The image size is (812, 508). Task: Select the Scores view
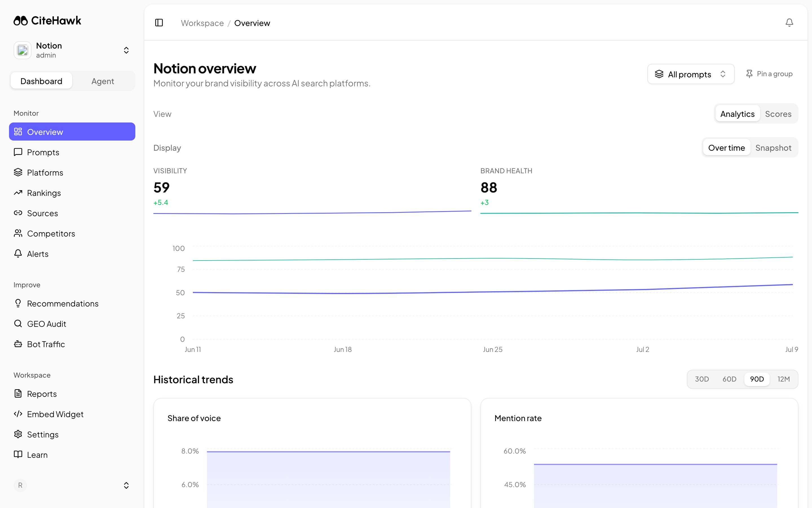pos(778,114)
